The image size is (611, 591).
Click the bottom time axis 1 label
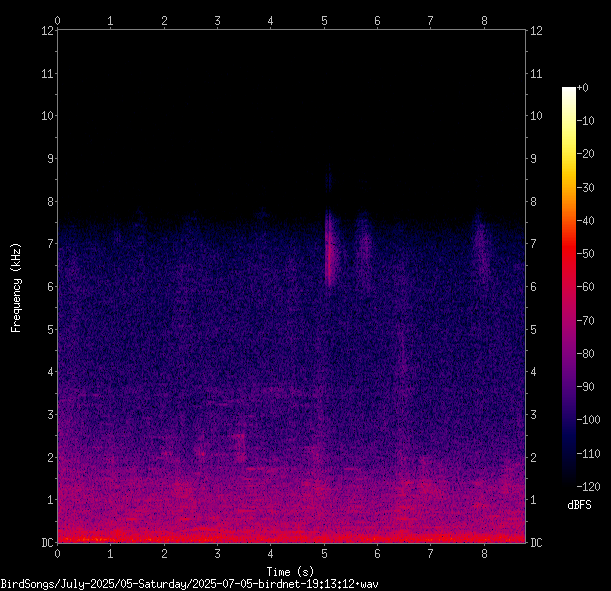(x=111, y=553)
